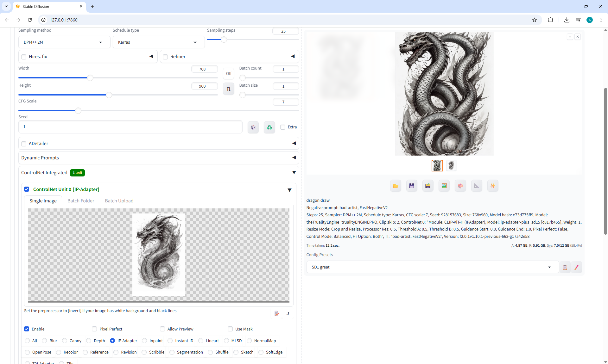Click the pink pencil edit preset icon
Viewport: 608px width, 364px height.
pos(576,267)
